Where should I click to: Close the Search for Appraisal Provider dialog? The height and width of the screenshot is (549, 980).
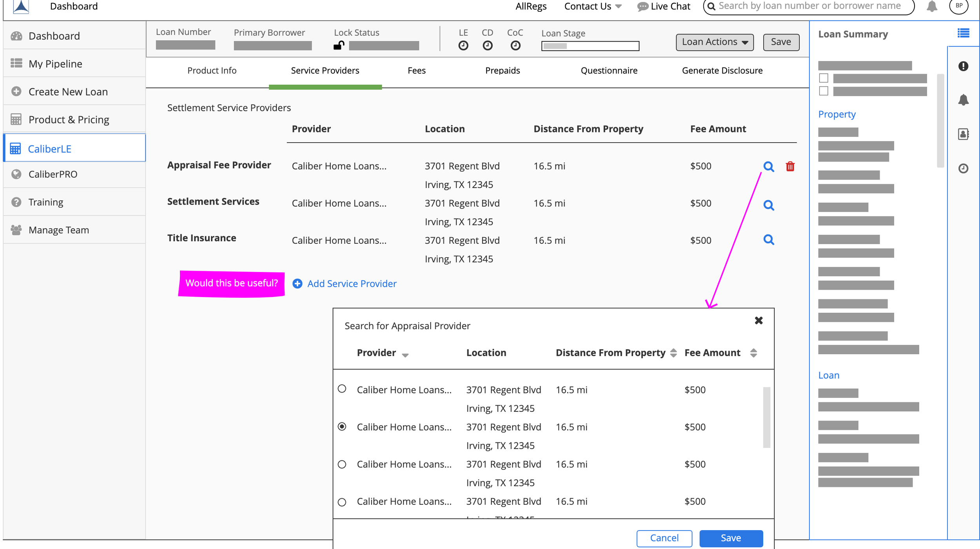[x=759, y=321]
